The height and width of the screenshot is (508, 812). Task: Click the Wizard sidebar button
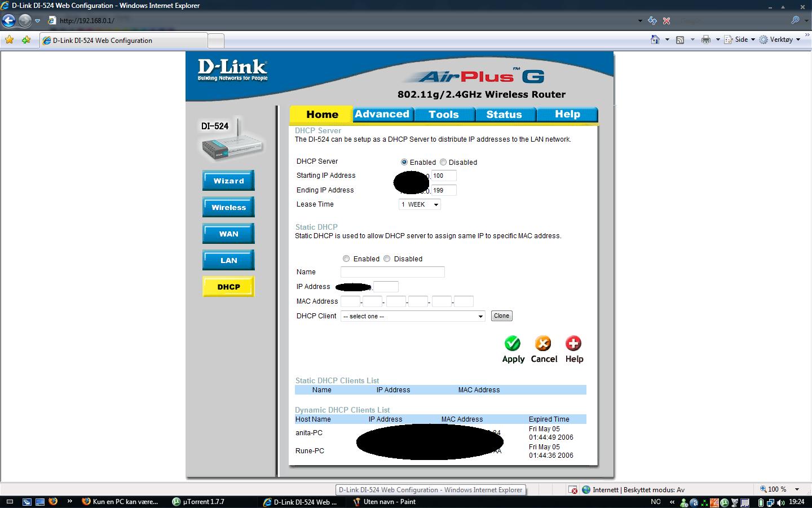(228, 181)
